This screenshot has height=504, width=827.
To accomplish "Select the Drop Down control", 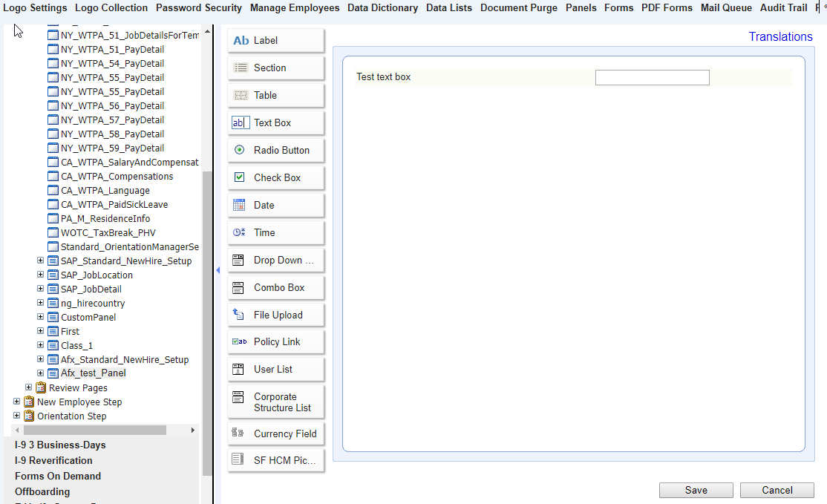I will pos(275,260).
